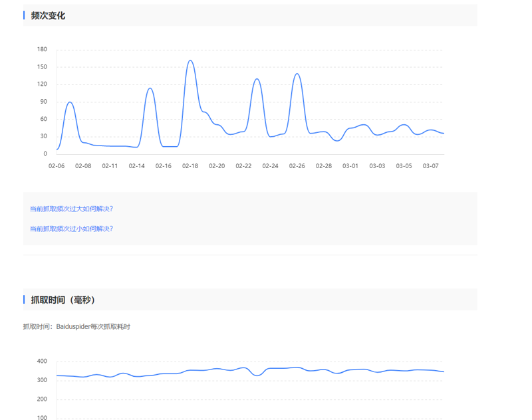Click the 02-14 date label on frequency axis
Screen dimensions: 532x420
pyautogui.click(x=137, y=166)
